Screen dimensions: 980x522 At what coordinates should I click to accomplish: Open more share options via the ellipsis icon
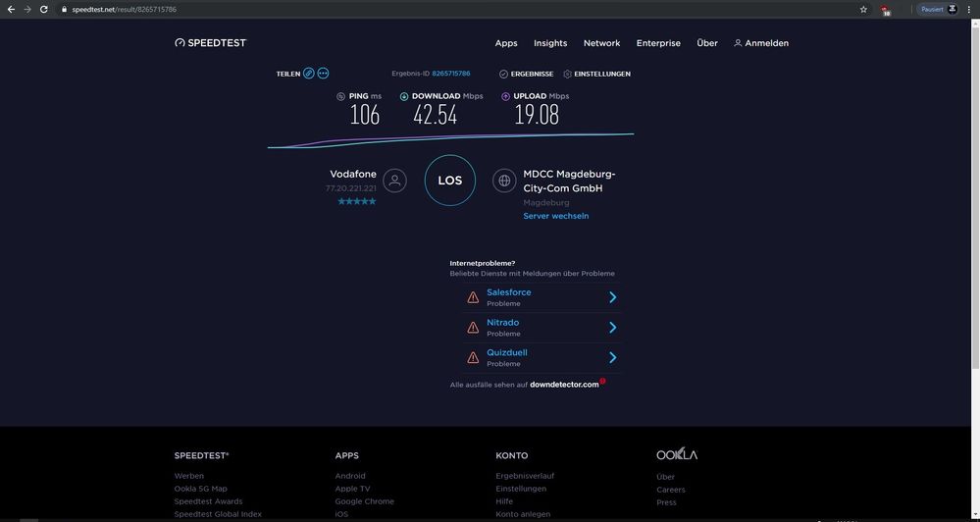point(323,74)
